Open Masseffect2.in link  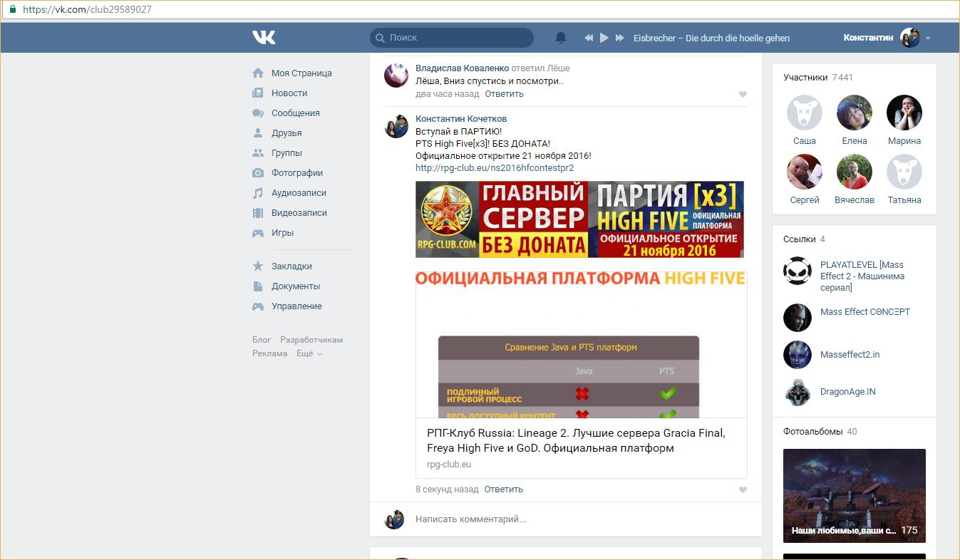point(850,354)
